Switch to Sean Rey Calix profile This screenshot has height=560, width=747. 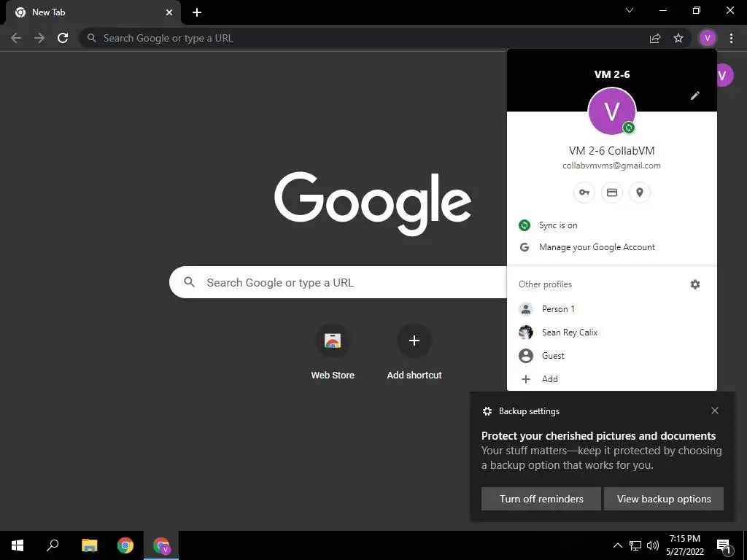(x=612, y=332)
